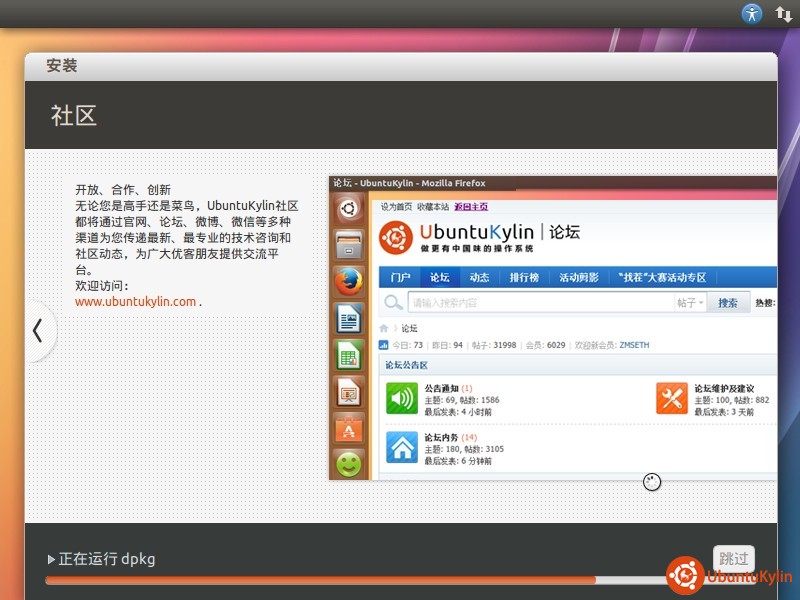800x600 pixels.
Task: Click the green smiley face launcher icon
Action: pos(348,464)
